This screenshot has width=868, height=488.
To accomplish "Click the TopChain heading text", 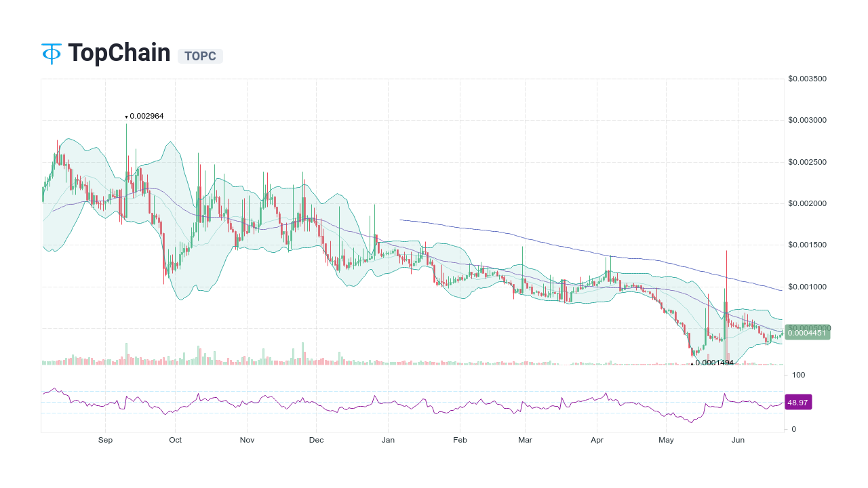I will click(x=119, y=53).
